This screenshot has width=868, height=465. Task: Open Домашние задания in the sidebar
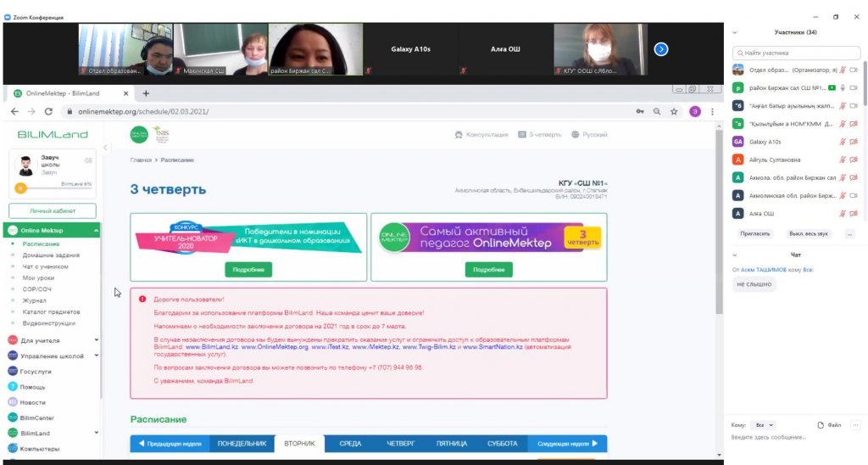pos(51,255)
